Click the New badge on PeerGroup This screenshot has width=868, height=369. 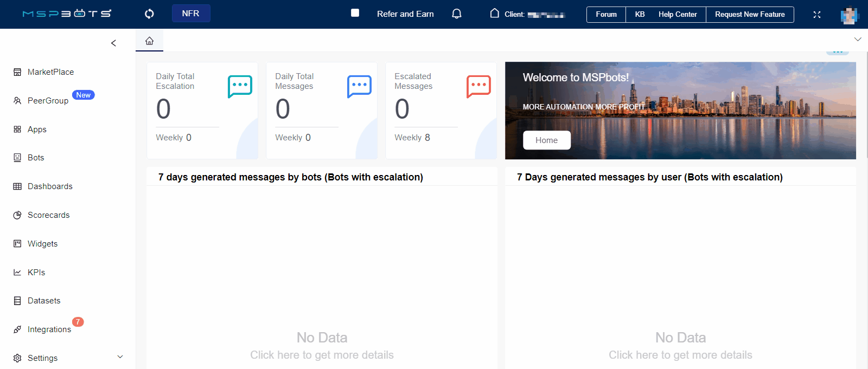[84, 95]
